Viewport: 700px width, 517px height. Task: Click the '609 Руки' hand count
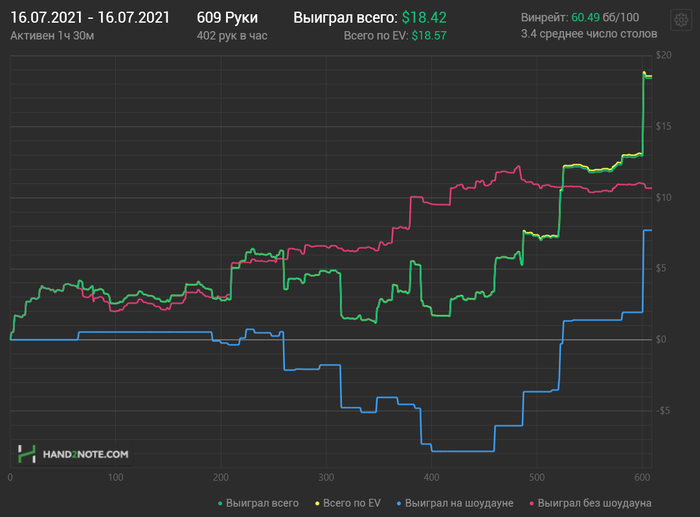[227, 18]
